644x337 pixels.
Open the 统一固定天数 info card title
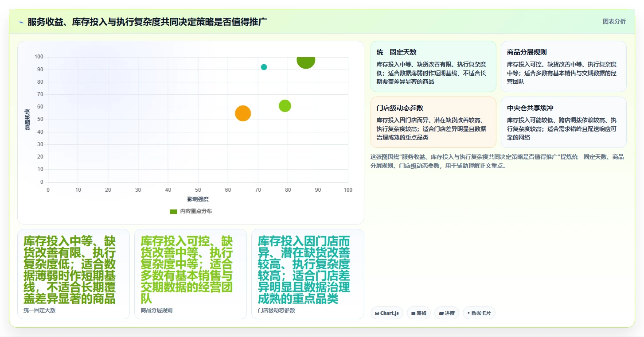[x=396, y=52]
